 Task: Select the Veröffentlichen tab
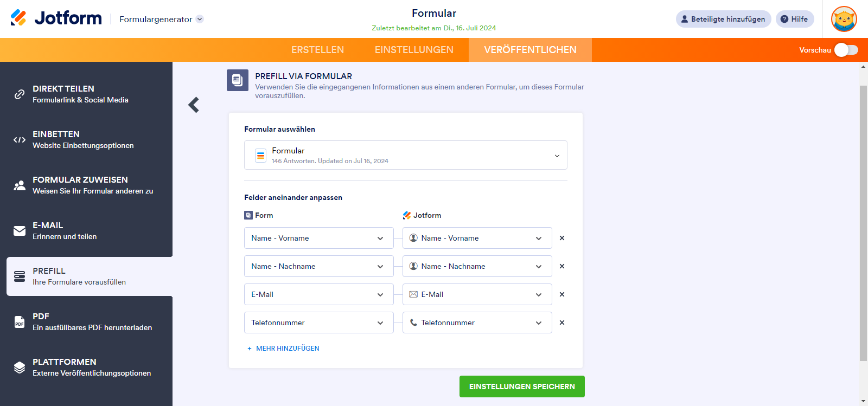click(x=530, y=50)
